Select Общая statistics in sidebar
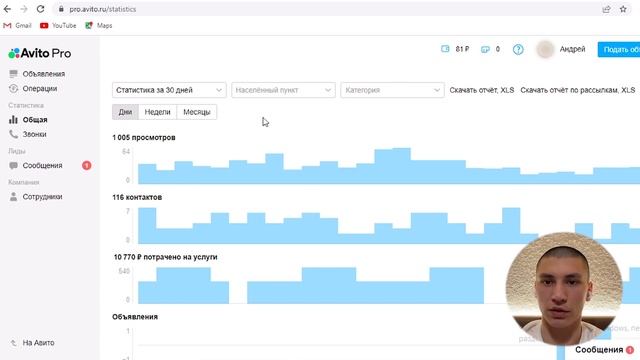This screenshot has width=640, height=360. click(x=35, y=120)
